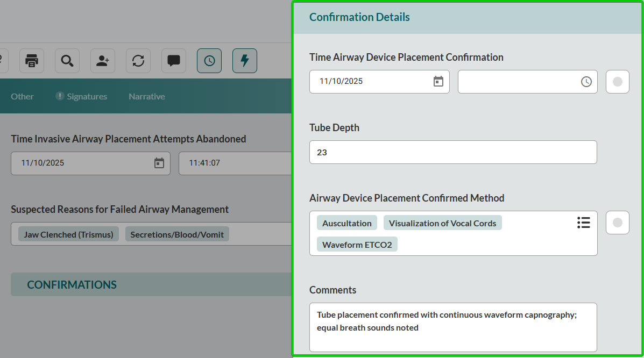
Task: Switch to the Narrative tab
Action: pos(147,96)
